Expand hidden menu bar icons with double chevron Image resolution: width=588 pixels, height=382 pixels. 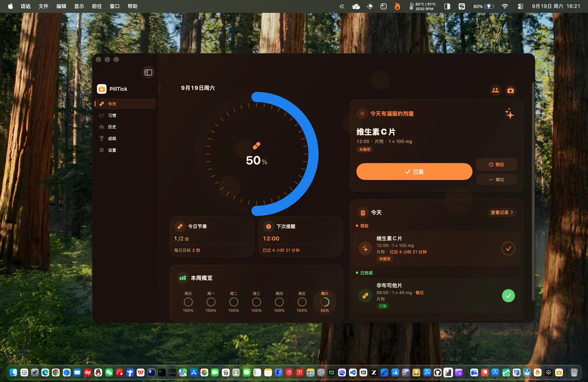[342, 6]
